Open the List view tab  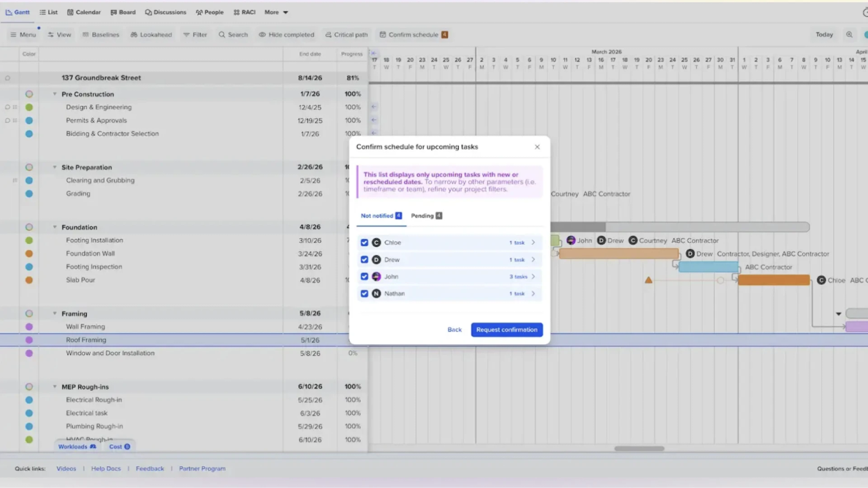[x=48, y=12]
